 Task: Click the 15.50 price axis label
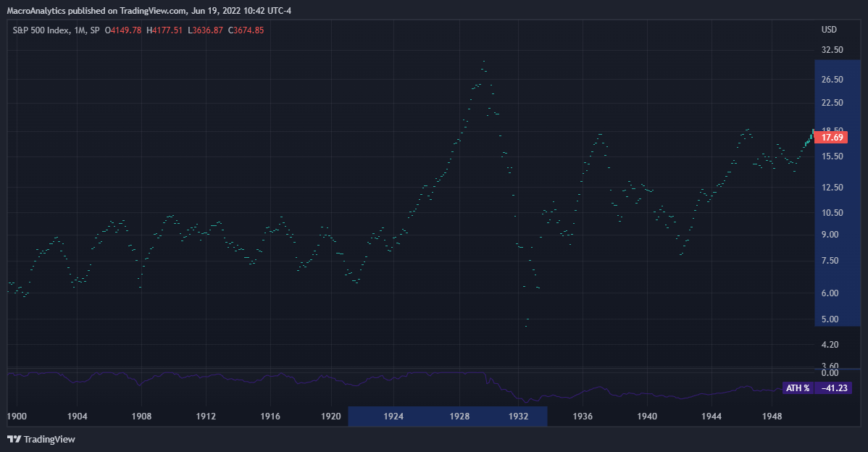pos(832,156)
